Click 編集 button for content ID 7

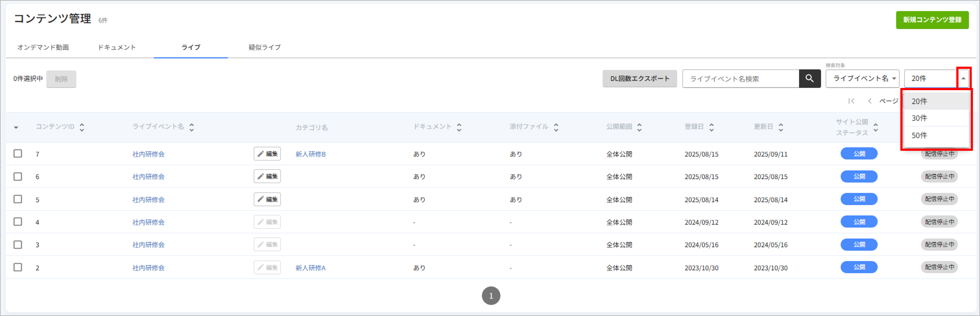pos(268,154)
